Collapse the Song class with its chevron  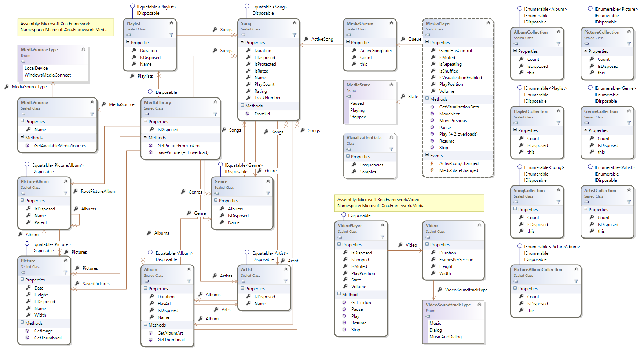tap(294, 23)
